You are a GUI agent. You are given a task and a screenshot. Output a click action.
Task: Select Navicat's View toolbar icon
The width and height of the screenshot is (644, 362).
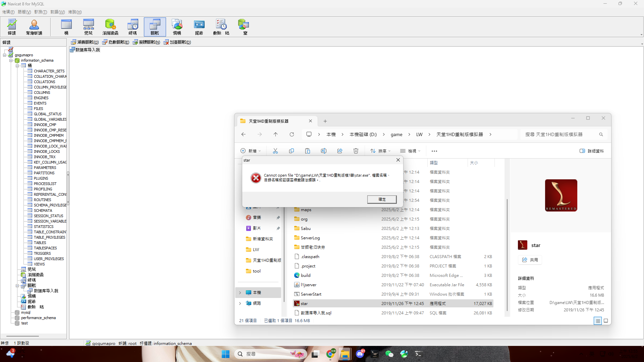(x=89, y=27)
